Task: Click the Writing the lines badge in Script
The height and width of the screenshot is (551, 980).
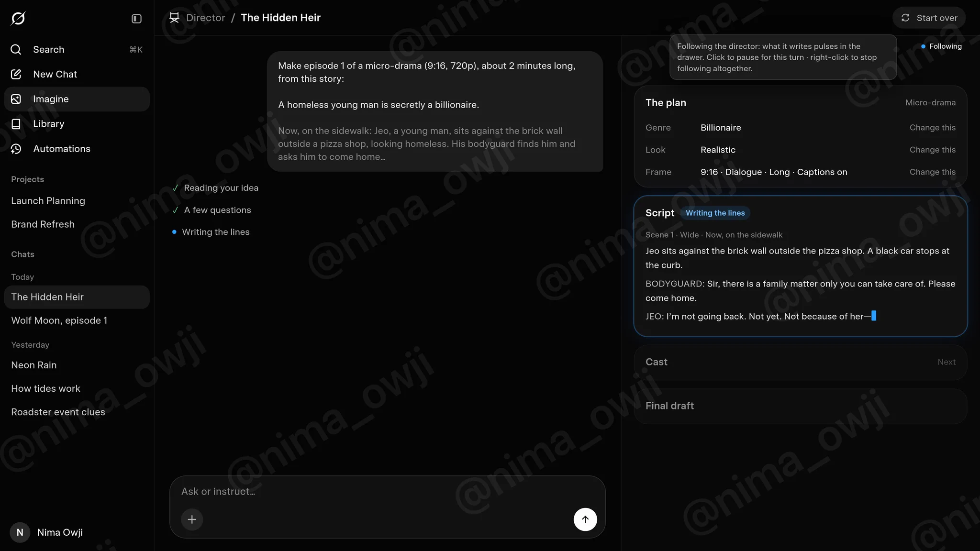Action: [715, 213]
